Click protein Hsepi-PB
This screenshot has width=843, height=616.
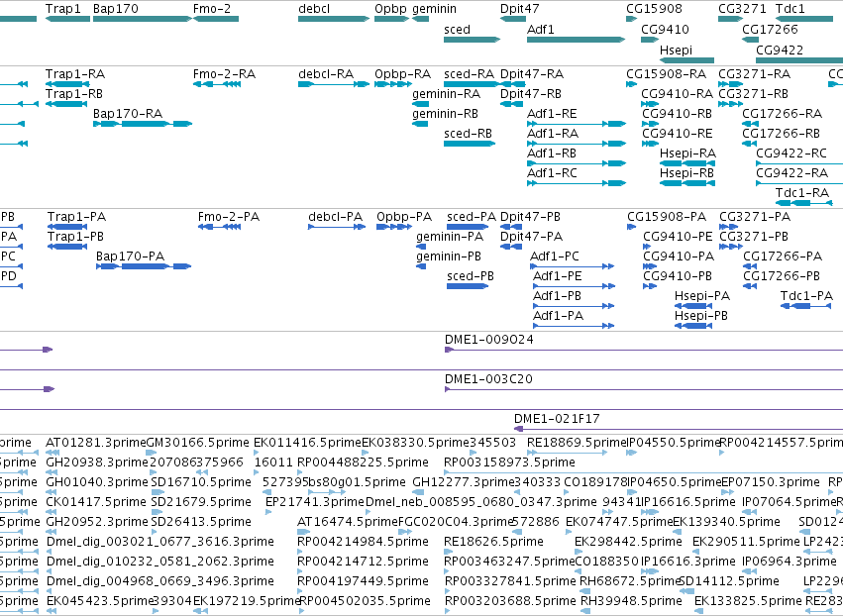(x=701, y=316)
